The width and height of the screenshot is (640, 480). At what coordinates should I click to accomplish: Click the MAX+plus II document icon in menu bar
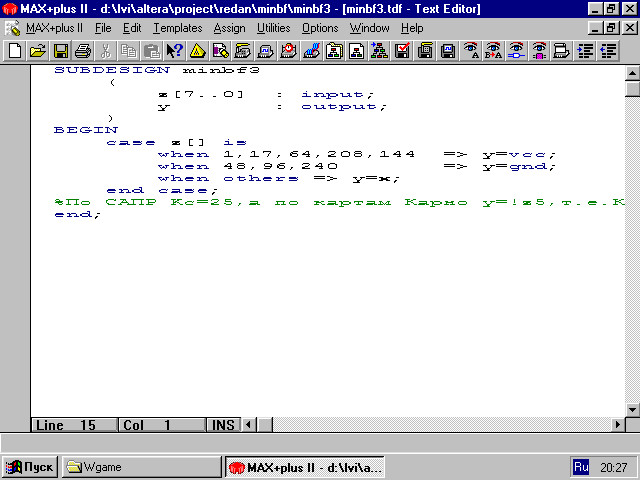point(12,28)
